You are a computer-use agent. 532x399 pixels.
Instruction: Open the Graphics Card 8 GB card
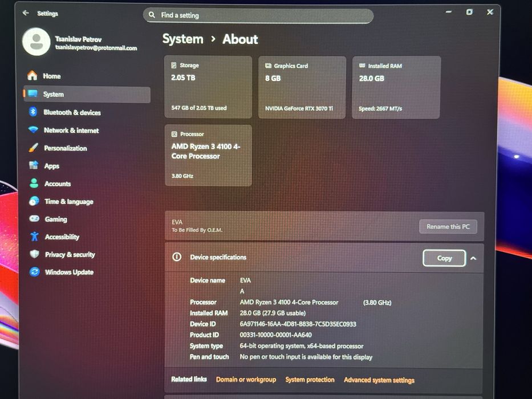(302, 87)
